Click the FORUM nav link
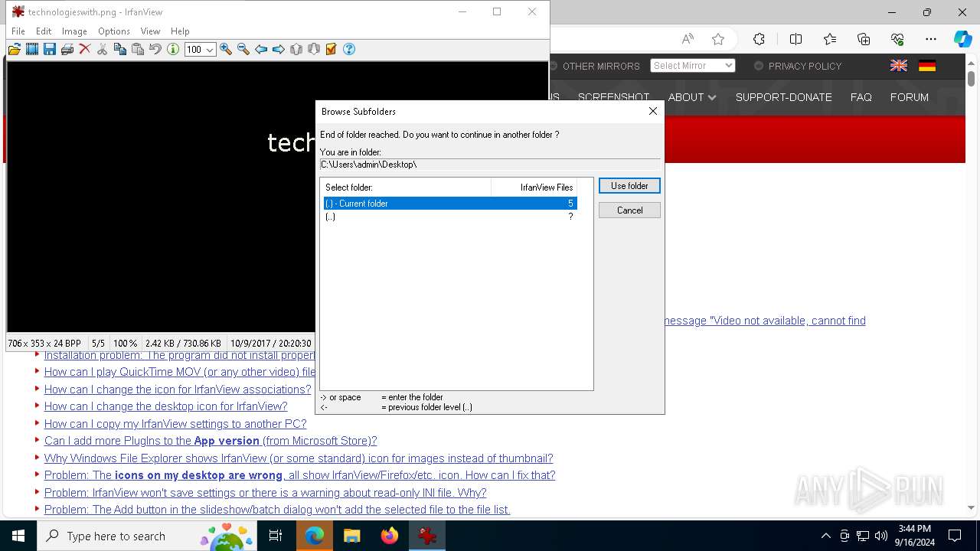980x551 pixels. (909, 97)
